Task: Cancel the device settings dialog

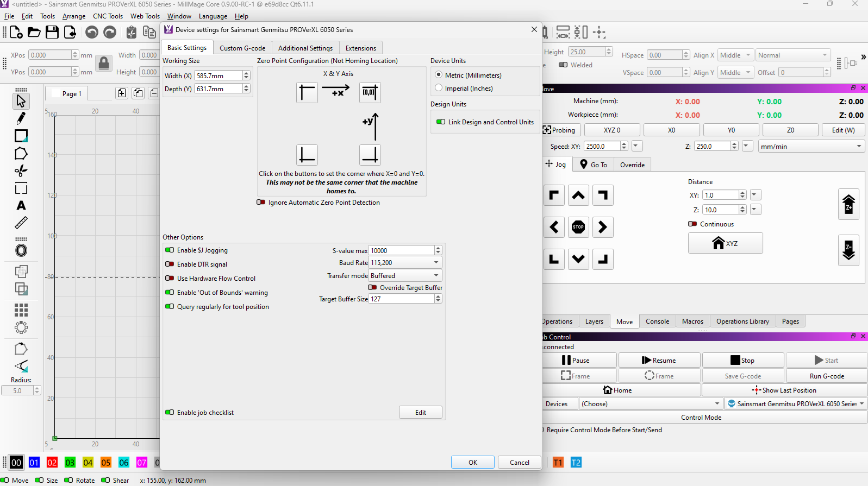Action: point(520,463)
